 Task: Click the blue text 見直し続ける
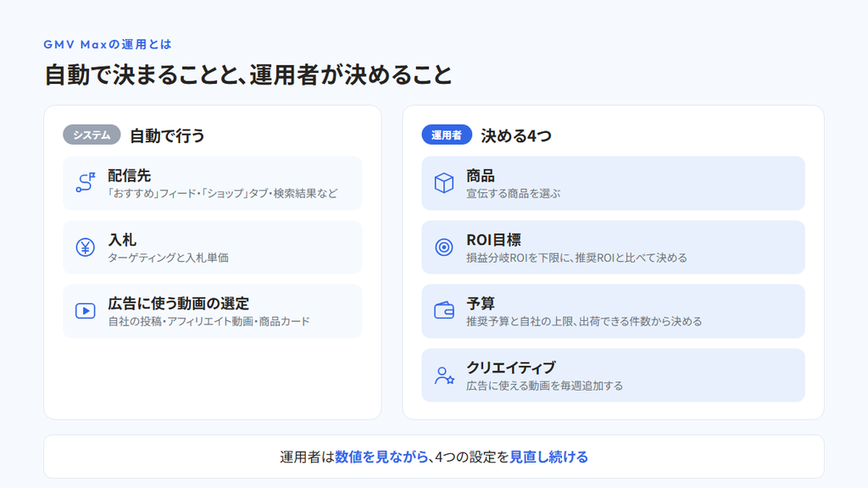tap(548, 457)
